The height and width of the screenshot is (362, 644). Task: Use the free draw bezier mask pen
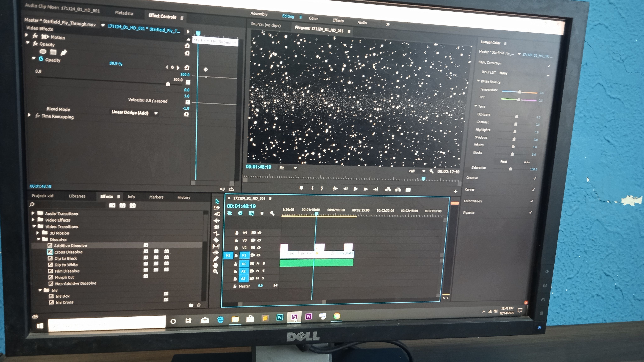[x=64, y=52]
